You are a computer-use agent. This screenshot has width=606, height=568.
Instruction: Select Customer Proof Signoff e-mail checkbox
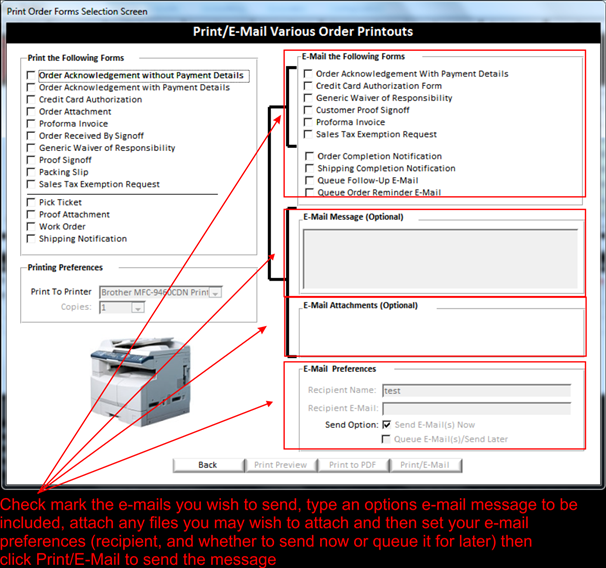coord(309,111)
